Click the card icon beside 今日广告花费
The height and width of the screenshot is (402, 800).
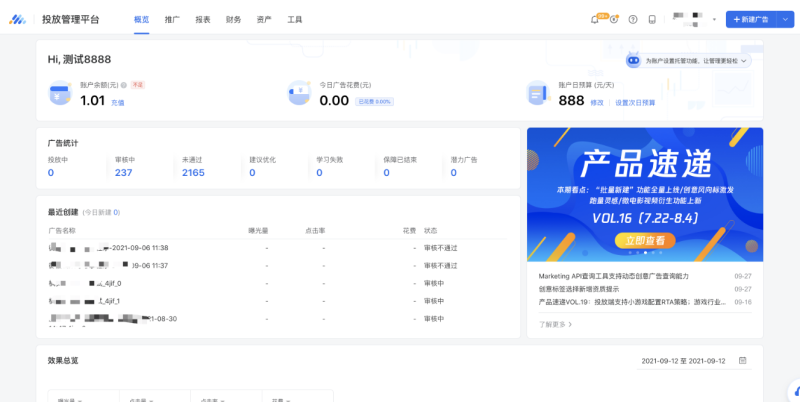tap(299, 93)
